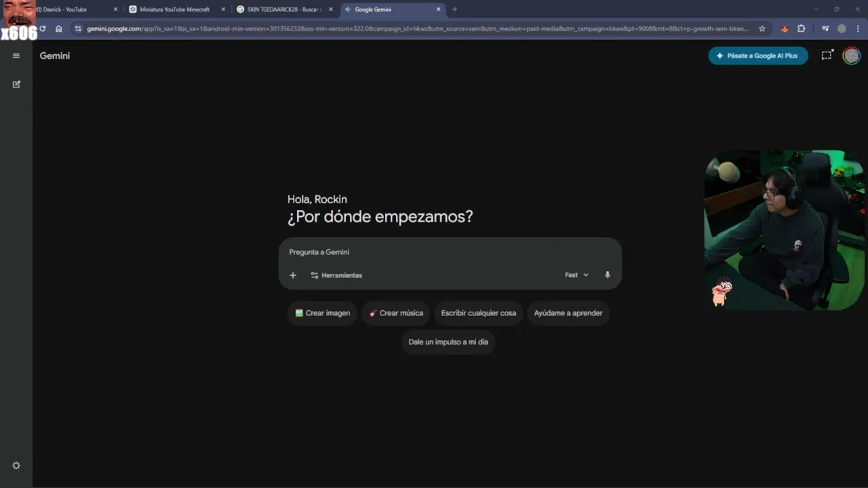
Task: Open a new browser tab
Action: tap(454, 9)
